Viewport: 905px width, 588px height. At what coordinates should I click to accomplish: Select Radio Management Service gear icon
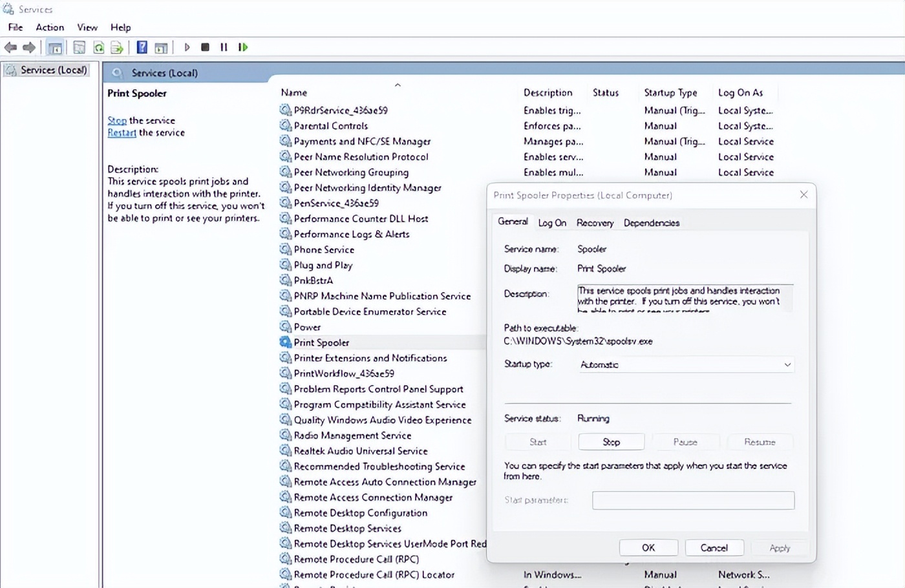pos(285,436)
